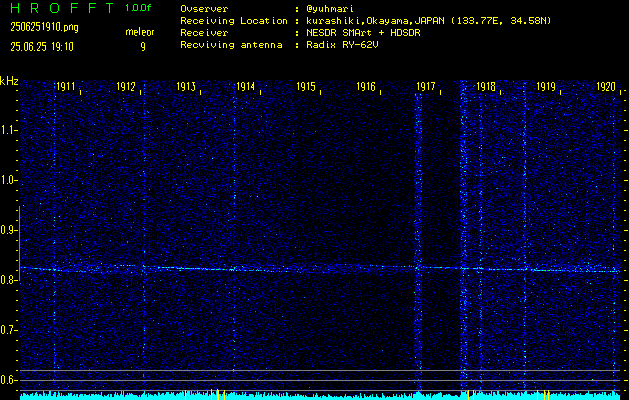Click the 1.0 frequency axis label
Image resolution: width=629 pixels, height=400 pixels.
[x=7, y=180]
